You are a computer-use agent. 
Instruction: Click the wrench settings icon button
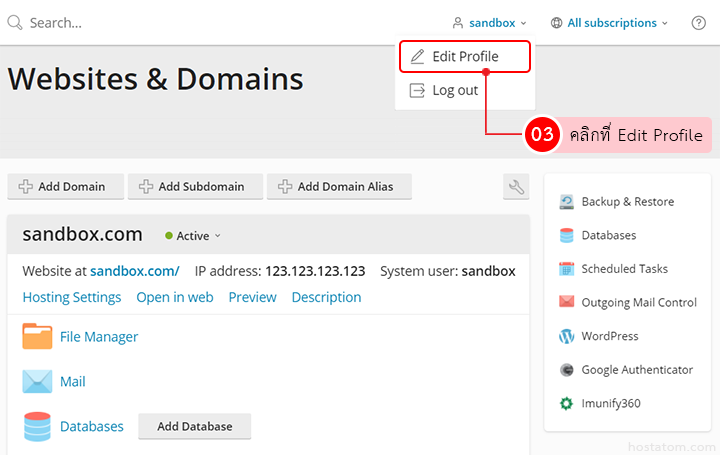click(x=516, y=187)
